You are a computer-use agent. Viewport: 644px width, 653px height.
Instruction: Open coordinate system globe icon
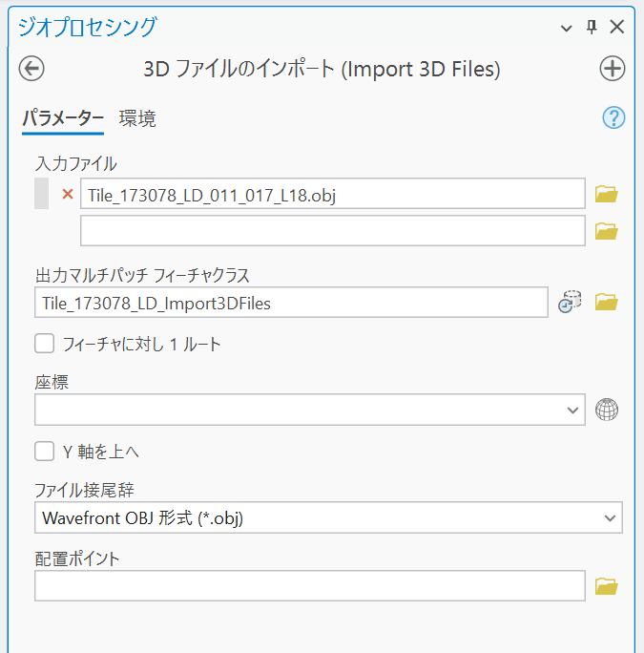607,410
